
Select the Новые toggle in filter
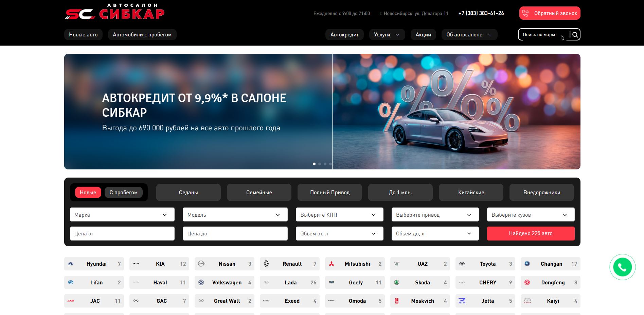click(x=88, y=193)
